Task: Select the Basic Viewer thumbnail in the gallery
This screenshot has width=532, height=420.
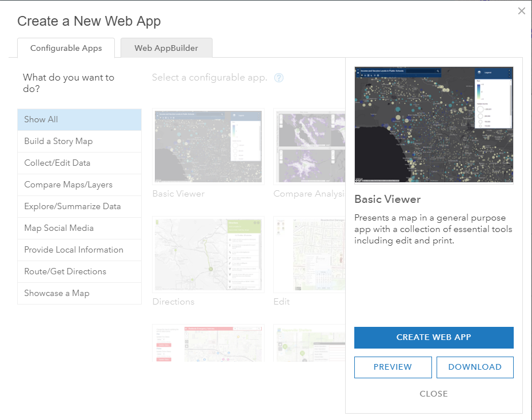Action: click(x=209, y=146)
